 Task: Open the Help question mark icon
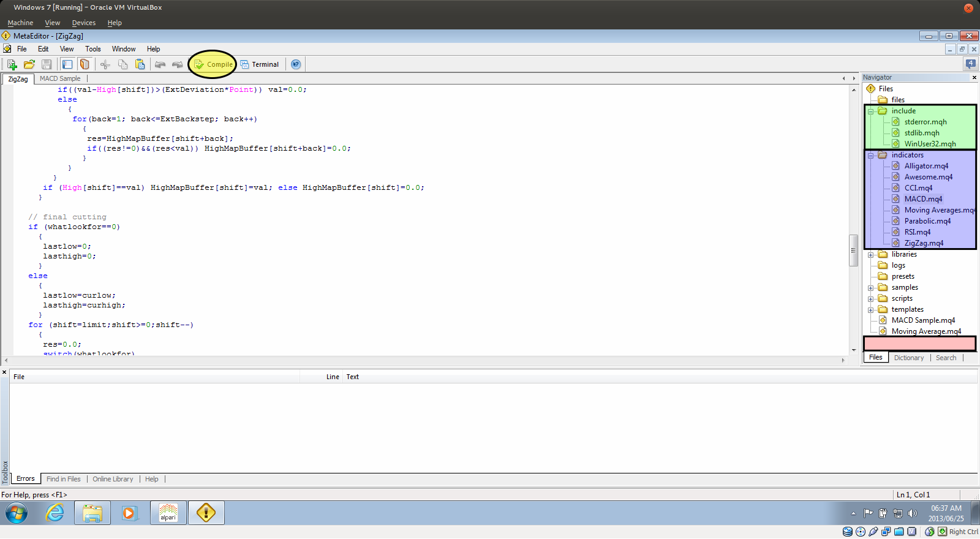[296, 64]
